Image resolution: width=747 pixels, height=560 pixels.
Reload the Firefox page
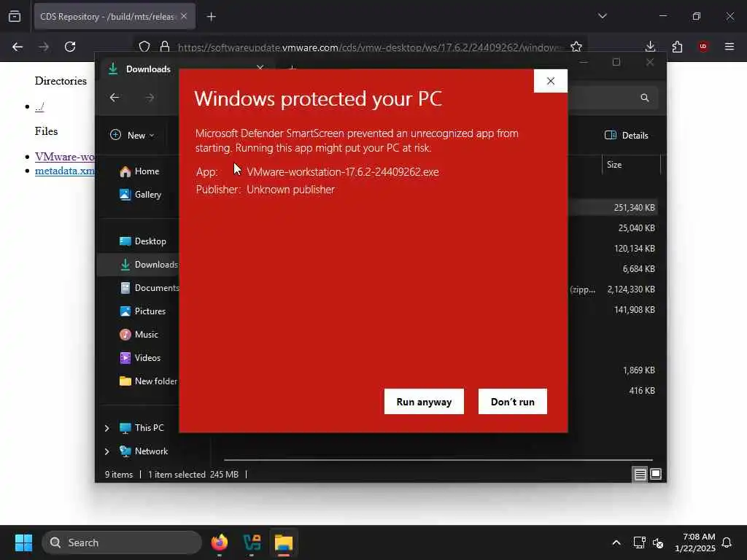click(x=70, y=47)
